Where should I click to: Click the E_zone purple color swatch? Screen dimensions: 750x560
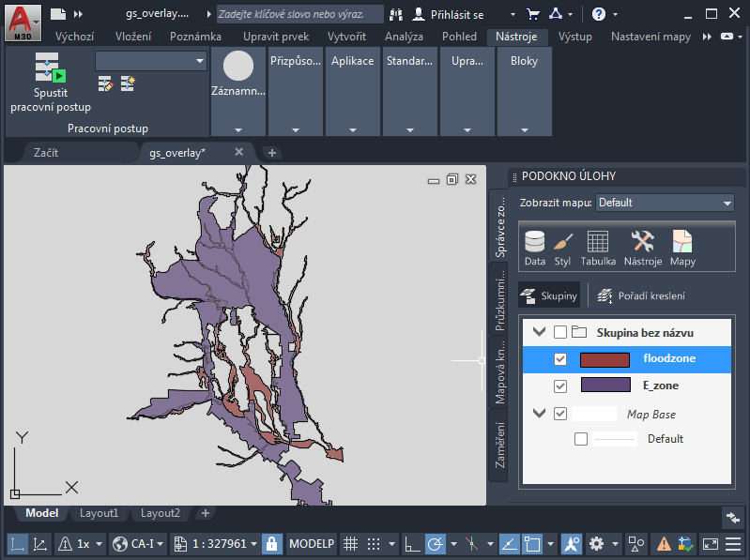click(x=605, y=385)
